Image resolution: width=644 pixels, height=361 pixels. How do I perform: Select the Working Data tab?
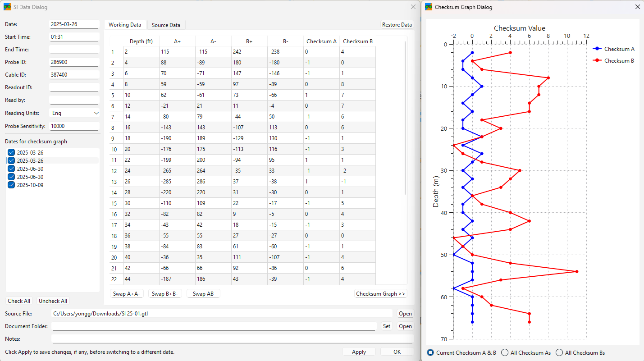click(125, 25)
